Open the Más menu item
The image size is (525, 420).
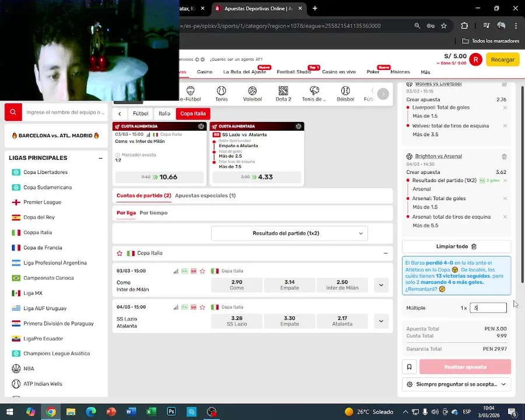pos(425,72)
